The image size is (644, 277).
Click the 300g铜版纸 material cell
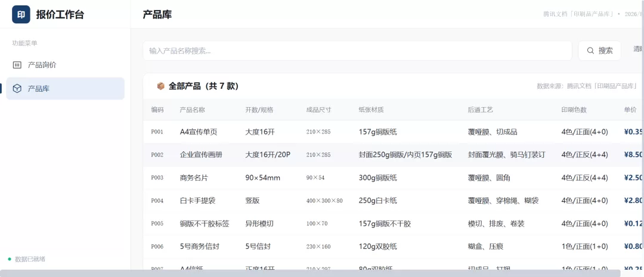tap(378, 178)
